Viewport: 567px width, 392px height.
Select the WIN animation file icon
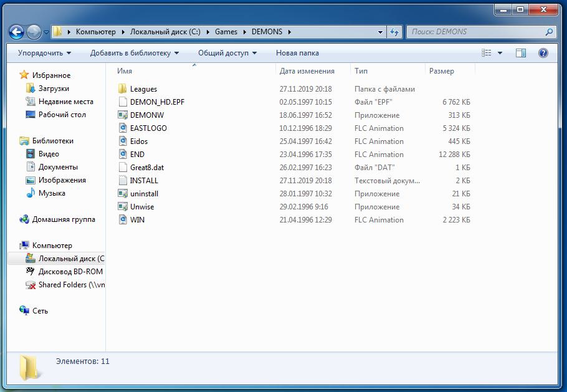pyautogui.click(x=123, y=219)
